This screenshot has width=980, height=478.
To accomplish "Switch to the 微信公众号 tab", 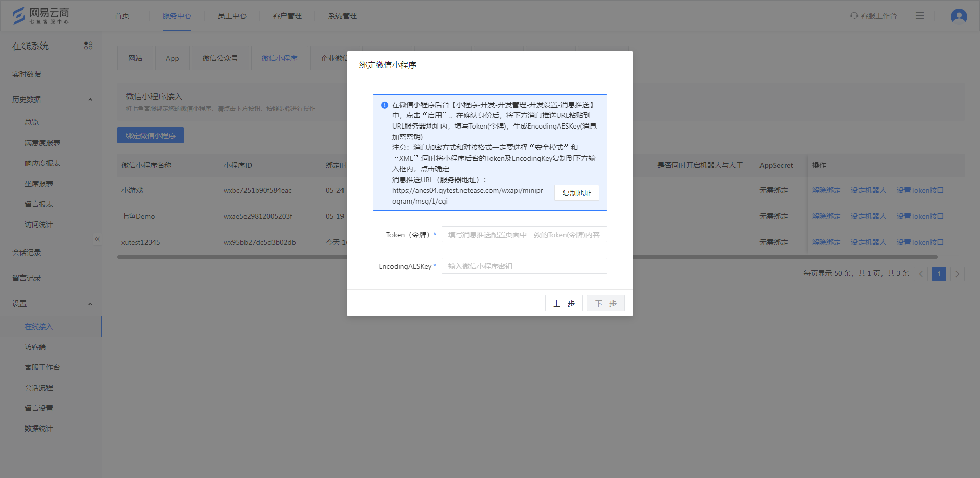I will tap(220, 58).
